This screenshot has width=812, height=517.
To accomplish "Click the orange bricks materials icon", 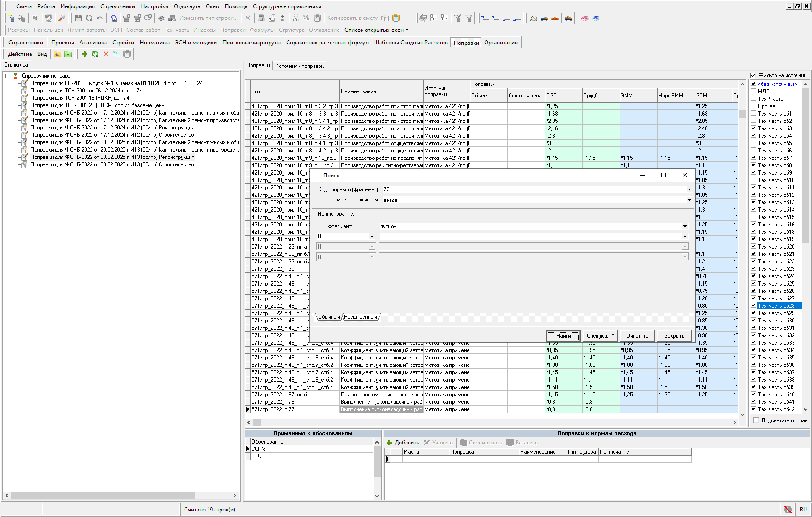I will [x=555, y=18].
